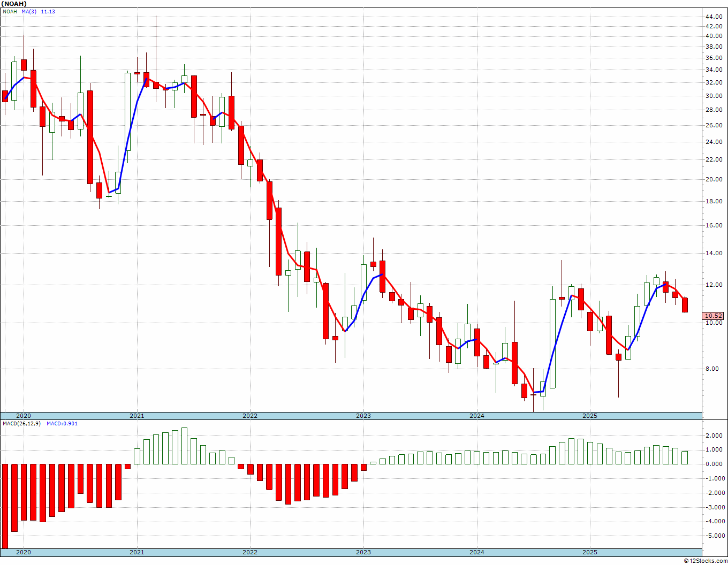Select 2020 on the MACD panel time axis
728x565 pixels.
point(23,552)
